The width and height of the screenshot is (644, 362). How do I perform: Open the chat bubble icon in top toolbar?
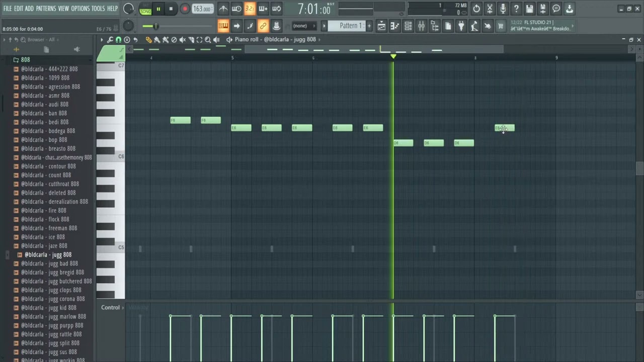(556, 9)
